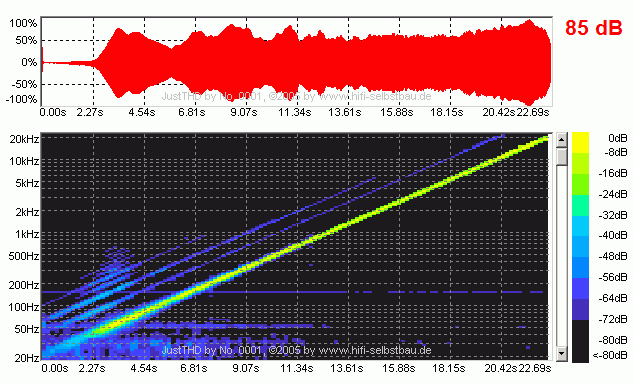
Task: Click the '0%' amplitude label on the waveform
Action: 29,62
